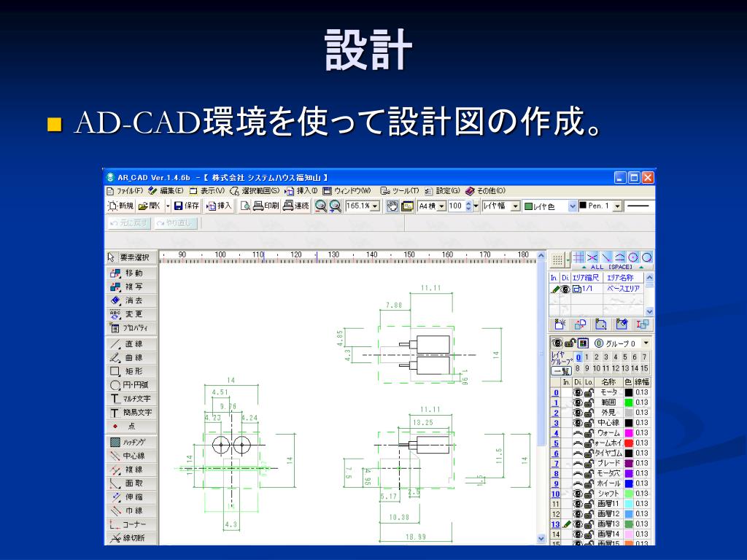Image resolution: width=747 pixels, height=560 pixels.
Task: Open the レイヤ幅 line width dropdown
Action: [516, 206]
